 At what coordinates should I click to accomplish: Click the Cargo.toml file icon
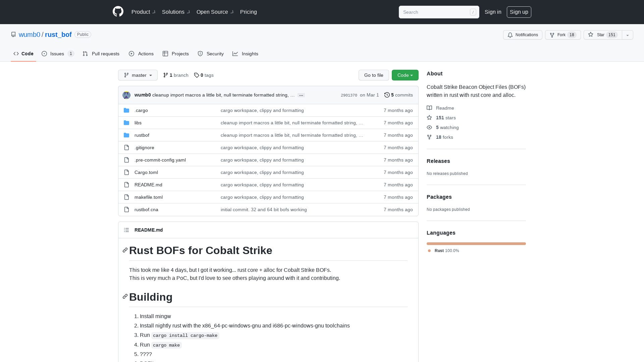coord(126,172)
